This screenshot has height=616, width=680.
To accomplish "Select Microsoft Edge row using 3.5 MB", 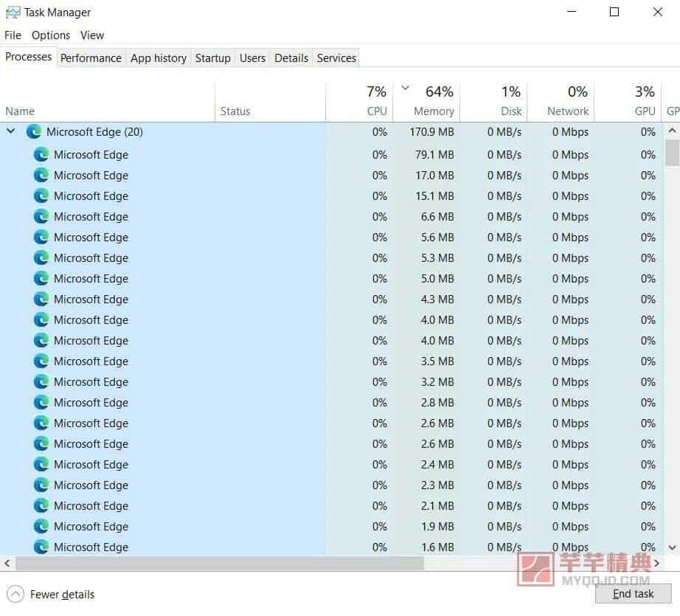I will coord(437,361).
